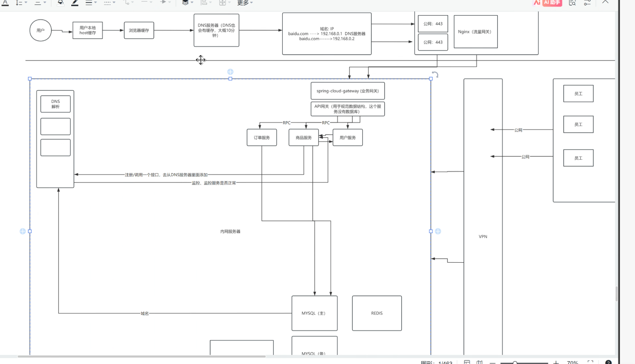Screen dimensions: 635x364
Task: Click the end arrow style icon
Action: click(163, 2)
